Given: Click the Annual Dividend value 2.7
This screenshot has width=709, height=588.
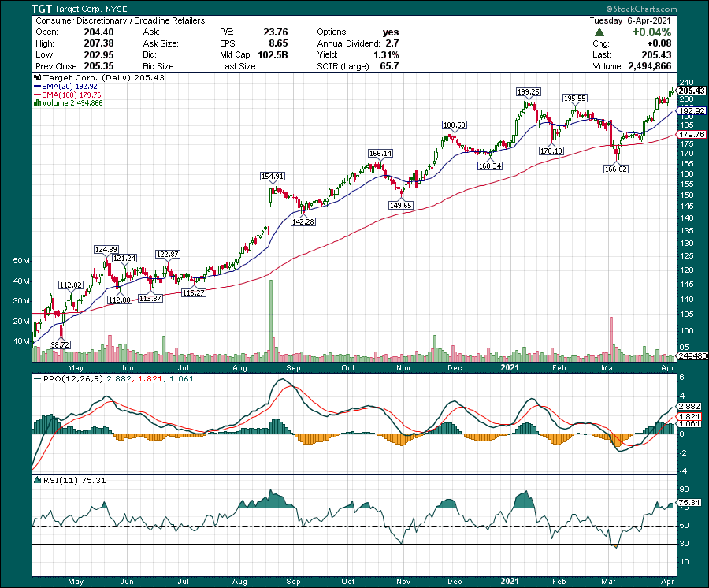Looking at the screenshot, I should [392, 43].
